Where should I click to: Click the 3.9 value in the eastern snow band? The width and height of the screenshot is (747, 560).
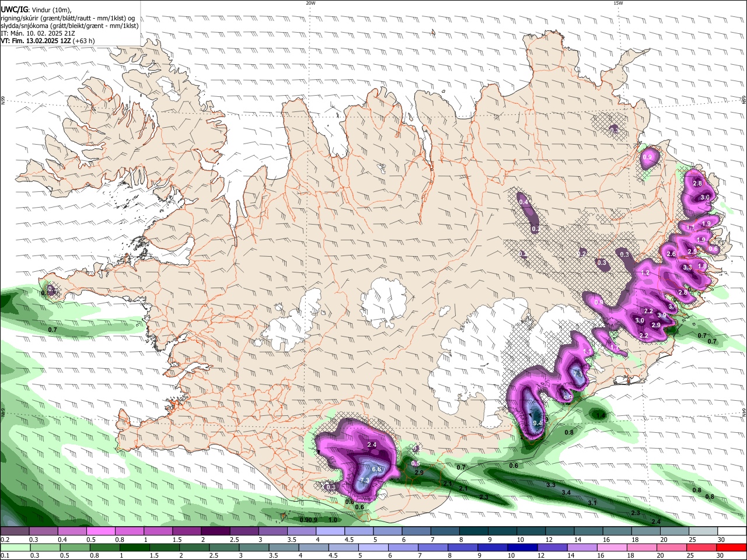point(662,315)
